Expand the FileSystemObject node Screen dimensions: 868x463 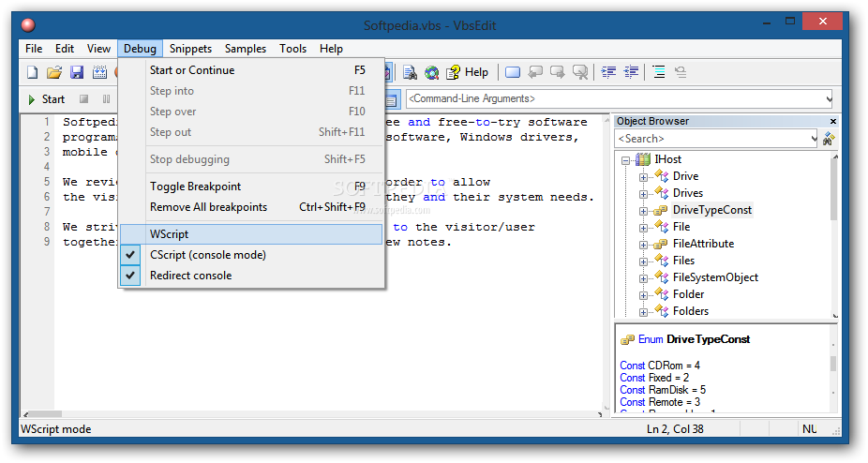643,278
